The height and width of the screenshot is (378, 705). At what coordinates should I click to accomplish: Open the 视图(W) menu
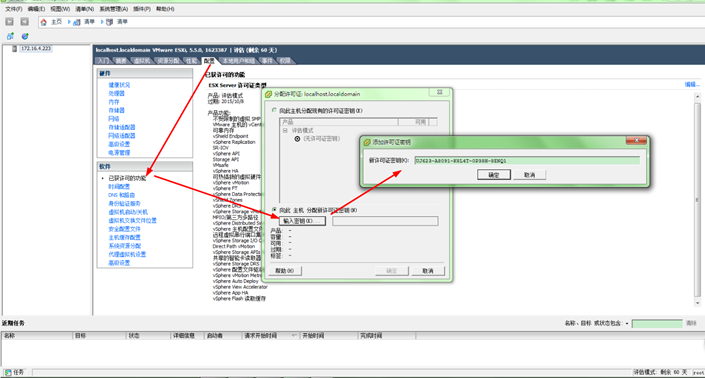(x=60, y=9)
